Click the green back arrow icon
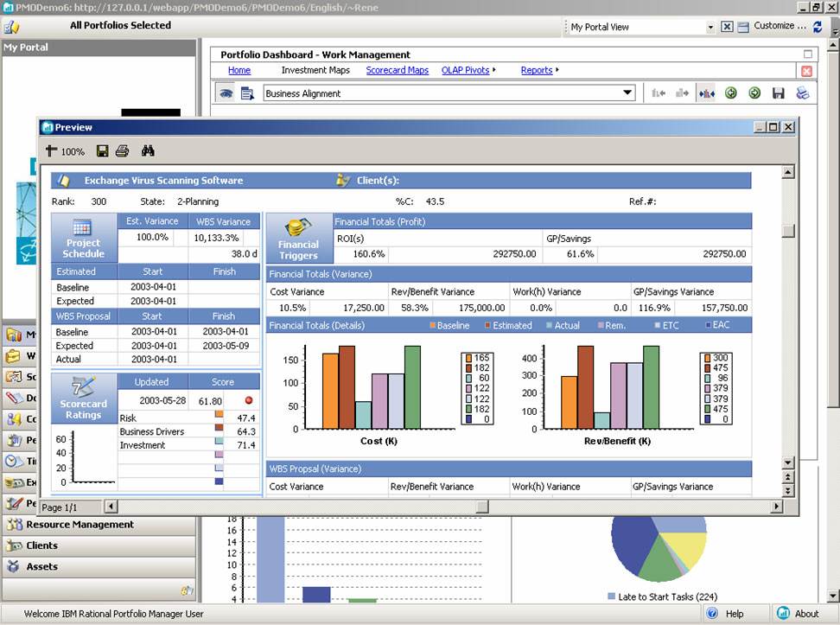Viewport: 840px width, 625px height. 731,93
